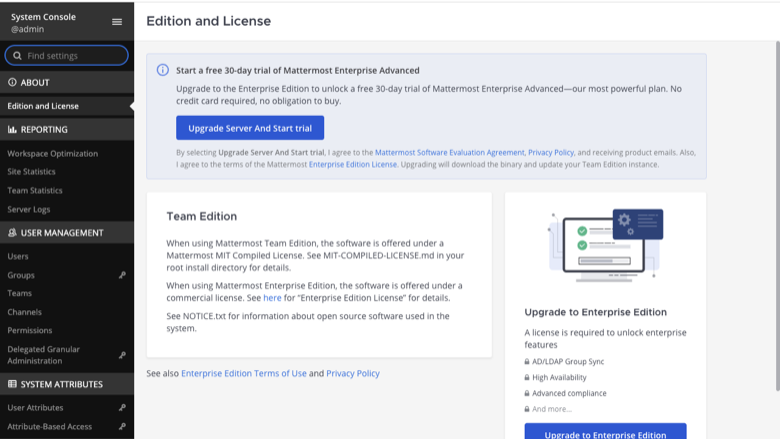The width and height of the screenshot is (780, 439).
Task: Open Privacy Policy link in trial banner
Action: click(x=551, y=153)
